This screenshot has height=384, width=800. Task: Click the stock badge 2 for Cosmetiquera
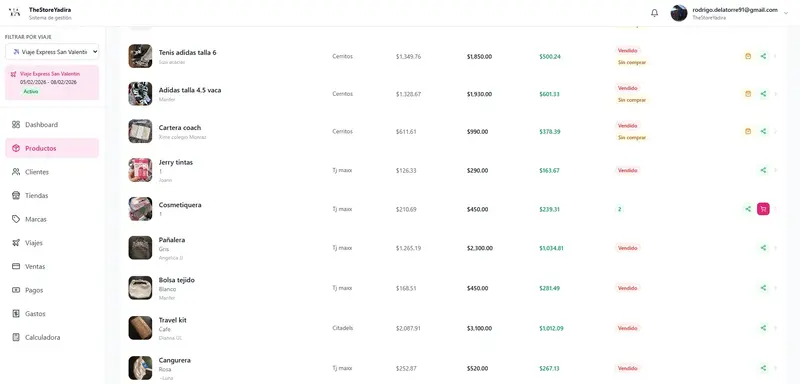tap(619, 209)
